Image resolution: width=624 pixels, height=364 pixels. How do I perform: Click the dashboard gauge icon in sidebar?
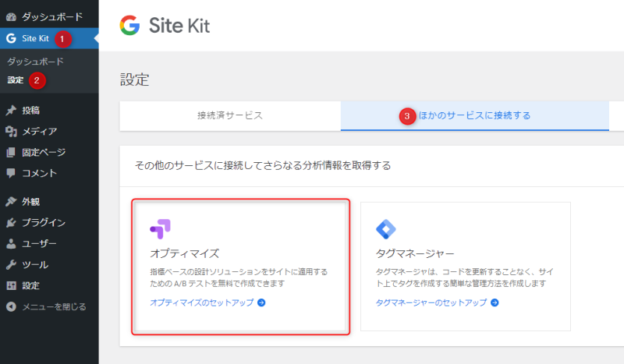click(x=11, y=16)
